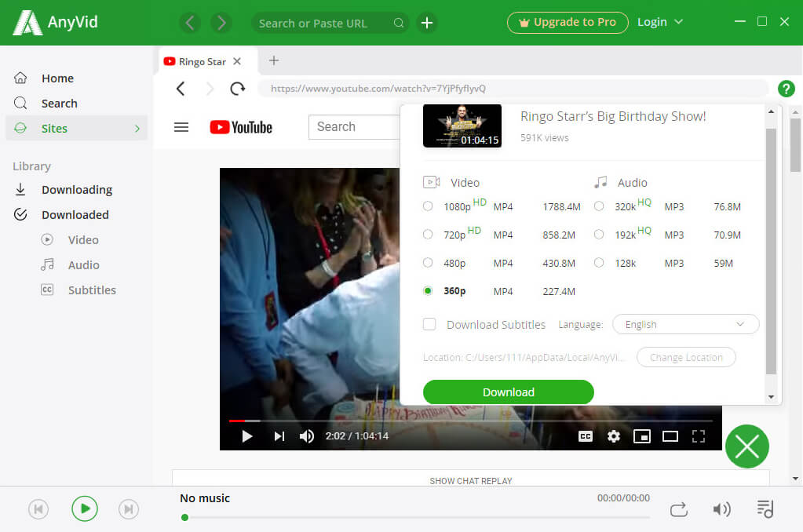
Task: Open the Login dropdown menu
Action: (659, 23)
